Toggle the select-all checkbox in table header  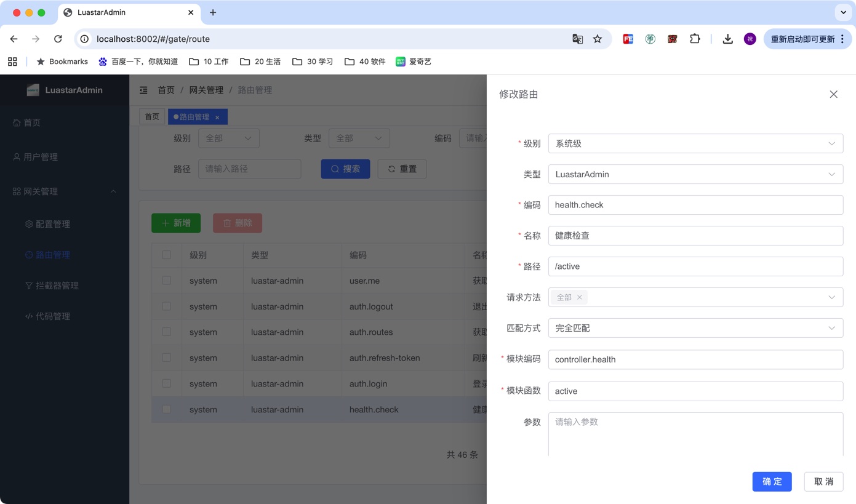pyautogui.click(x=166, y=255)
